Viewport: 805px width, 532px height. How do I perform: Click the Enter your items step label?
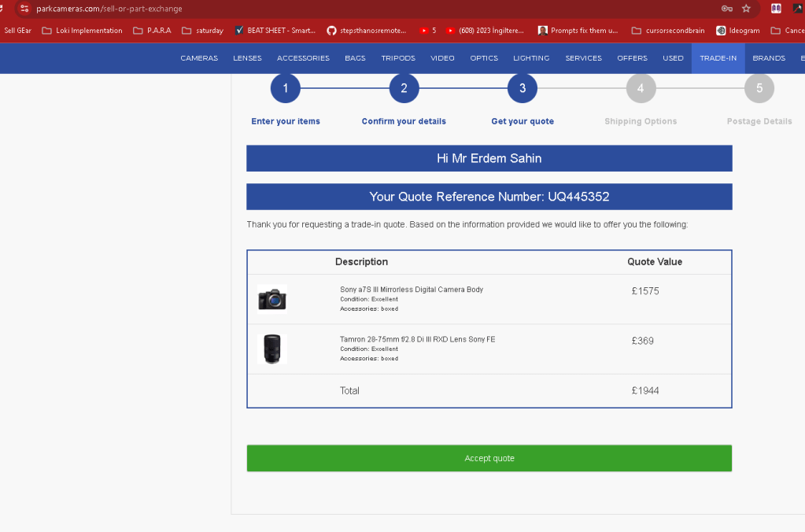point(286,121)
